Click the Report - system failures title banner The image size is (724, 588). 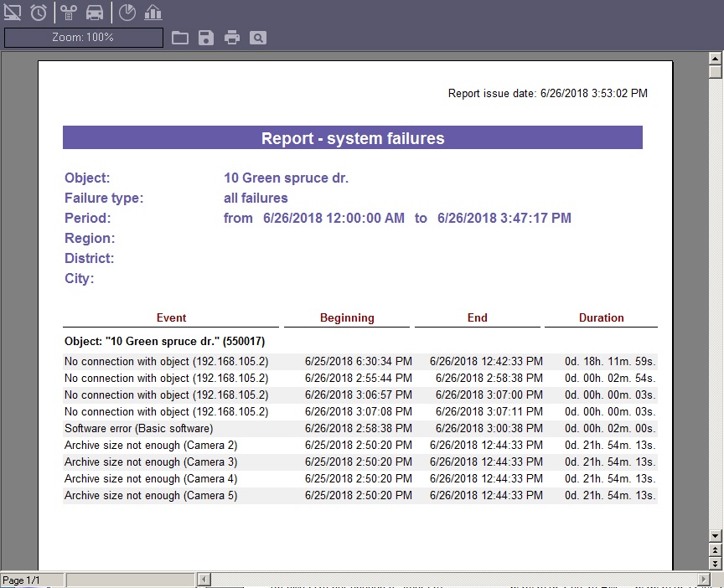(x=352, y=138)
